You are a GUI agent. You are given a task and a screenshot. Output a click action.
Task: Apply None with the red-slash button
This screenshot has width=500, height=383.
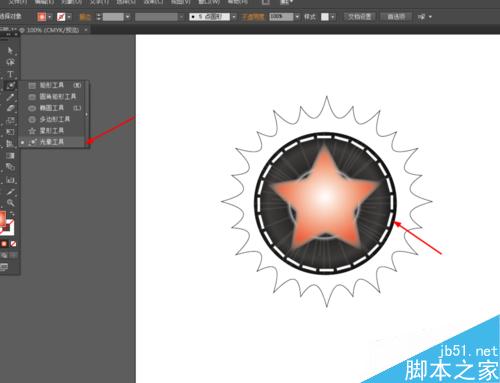coord(13,244)
